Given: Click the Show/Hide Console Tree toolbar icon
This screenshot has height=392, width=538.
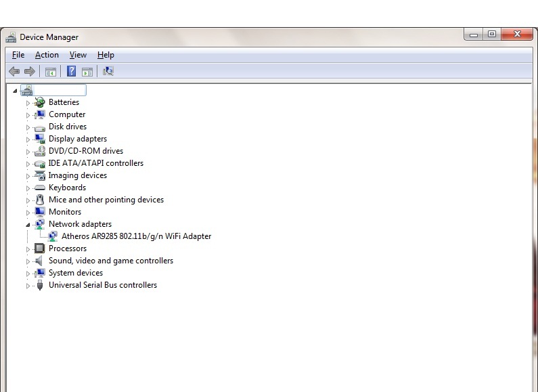Looking at the screenshot, I should [x=51, y=72].
